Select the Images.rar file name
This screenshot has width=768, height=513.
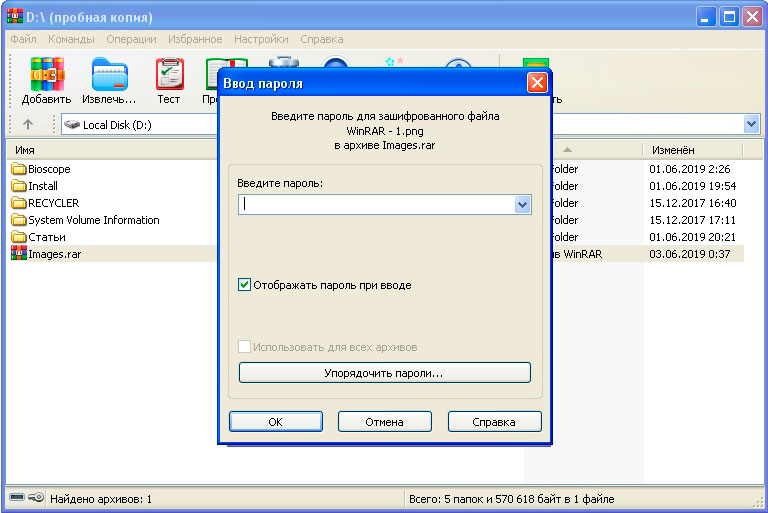coord(55,254)
